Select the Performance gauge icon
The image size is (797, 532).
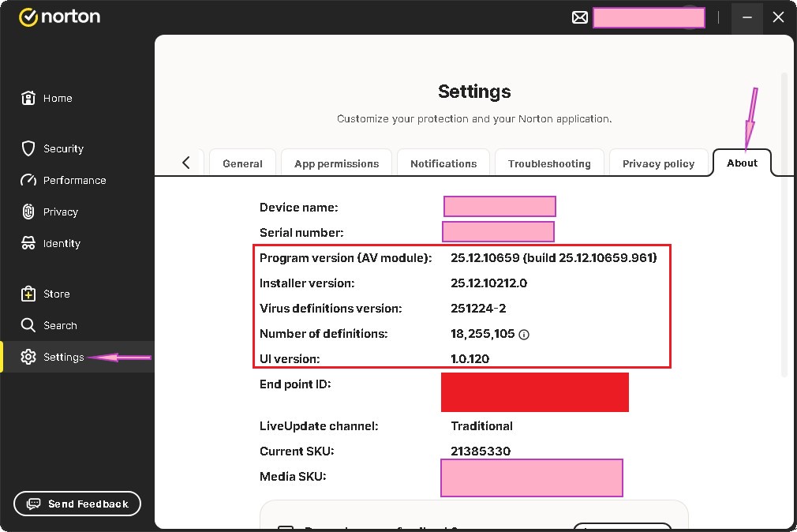click(x=28, y=180)
